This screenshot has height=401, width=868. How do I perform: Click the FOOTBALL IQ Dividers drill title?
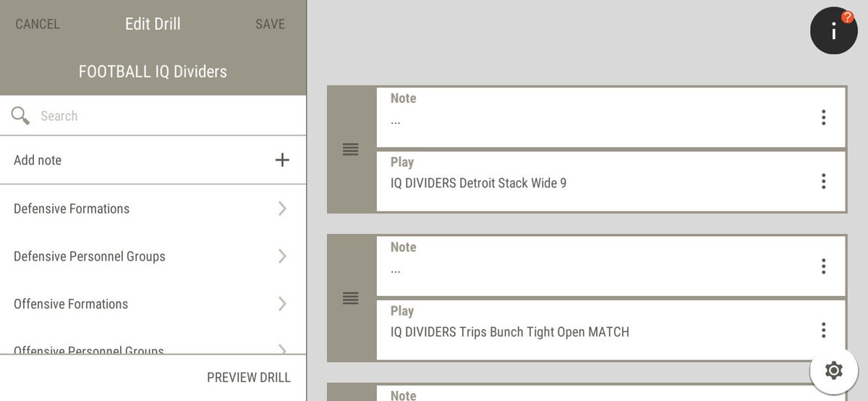(153, 72)
